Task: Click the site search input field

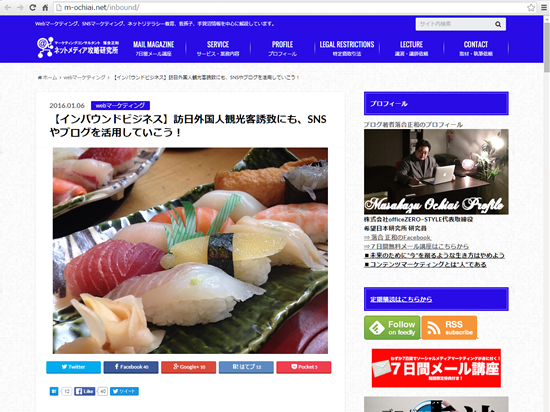Action: point(455,24)
